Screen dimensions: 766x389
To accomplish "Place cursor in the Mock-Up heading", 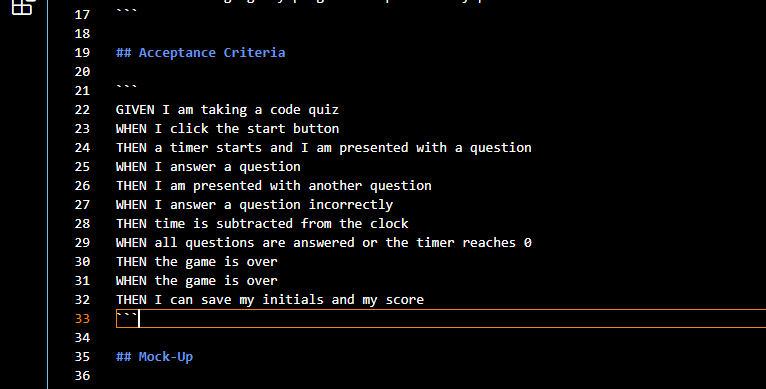I will [x=154, y=357].
